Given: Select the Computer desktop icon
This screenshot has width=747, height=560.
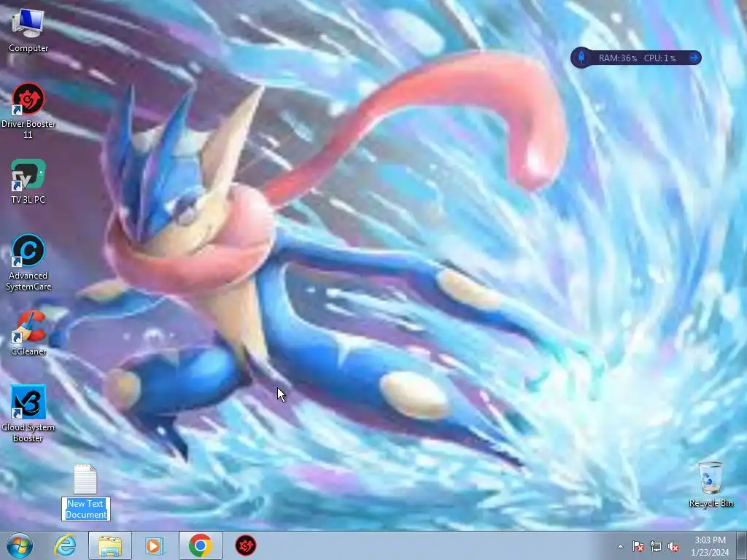Looking at the screenshot, I should [x=28, y=30].
